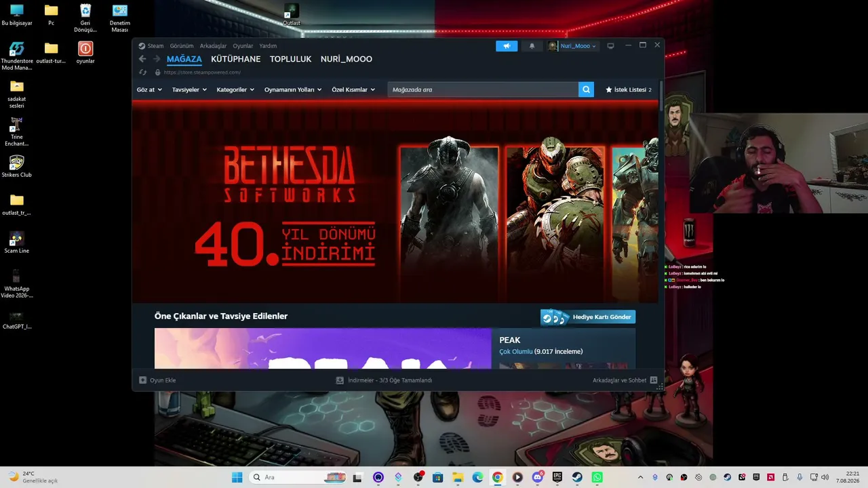Click the Mağazada ara search field
This screenshot has height=488, width=868.
tap(483, 89)
